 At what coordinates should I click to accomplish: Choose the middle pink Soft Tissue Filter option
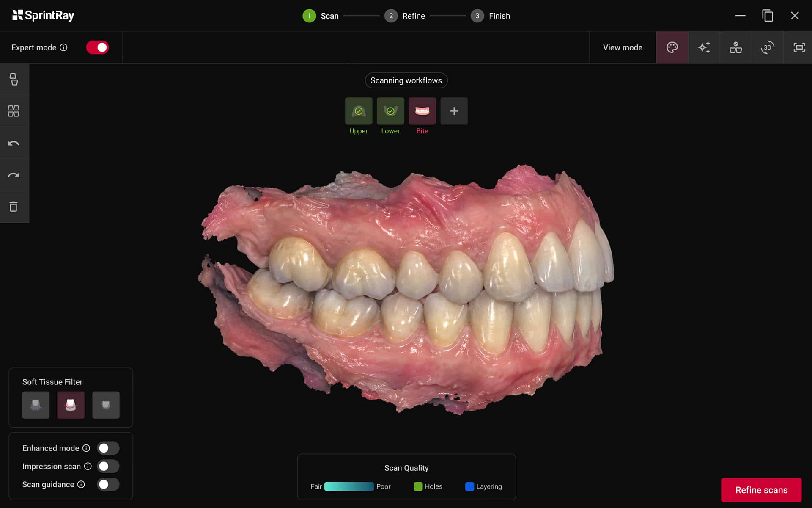click(x=71, y=405)
